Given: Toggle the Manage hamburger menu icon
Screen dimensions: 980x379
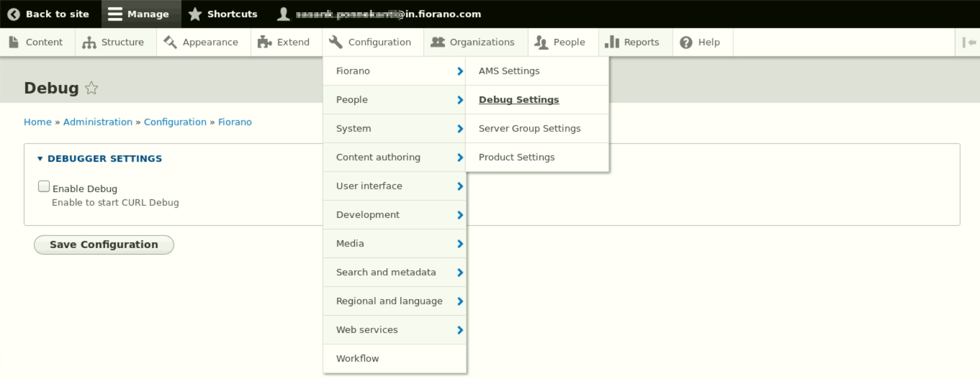Looking at the screenshot, I should (x=115, y=14).
